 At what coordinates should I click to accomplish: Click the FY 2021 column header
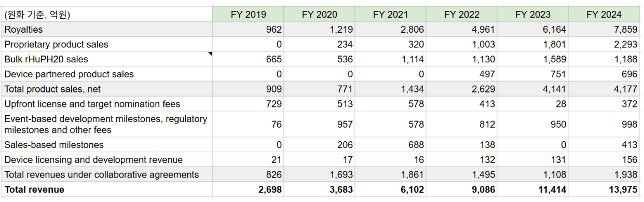click(390, 15)
